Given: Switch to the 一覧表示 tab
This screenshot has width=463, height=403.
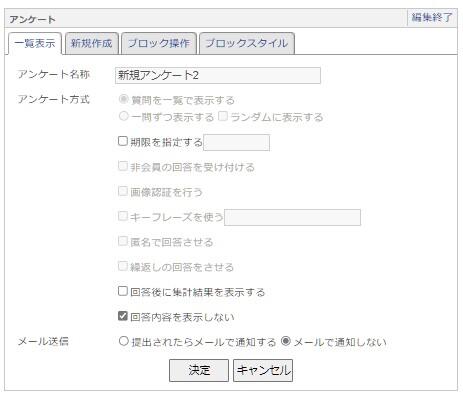Looking at the screenshot, I should coord(35,43).
